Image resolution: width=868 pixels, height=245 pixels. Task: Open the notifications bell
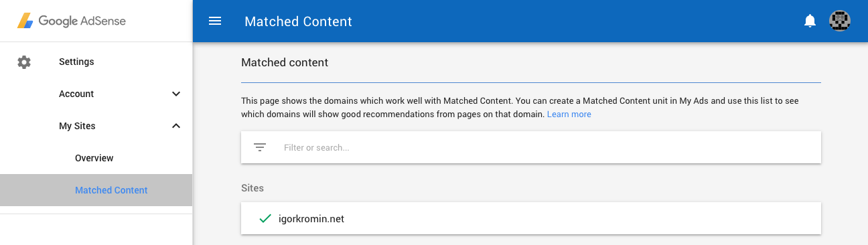coord(810,21)
